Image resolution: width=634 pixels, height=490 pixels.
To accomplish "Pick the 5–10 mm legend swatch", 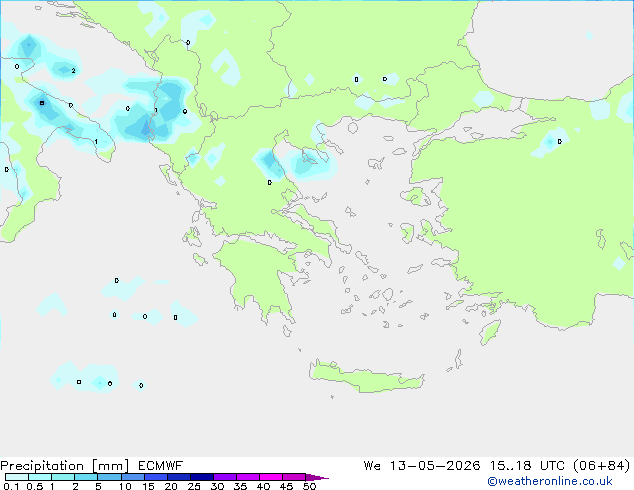I will [109, 477].
